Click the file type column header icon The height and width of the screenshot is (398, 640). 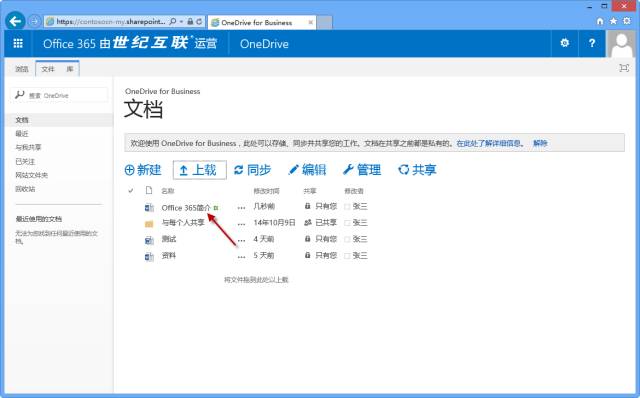[x=149, y=190]
